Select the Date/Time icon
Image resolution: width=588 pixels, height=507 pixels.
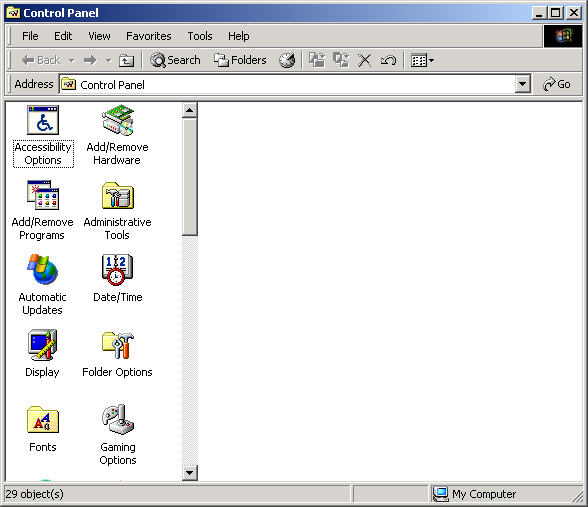pos(117,270)
